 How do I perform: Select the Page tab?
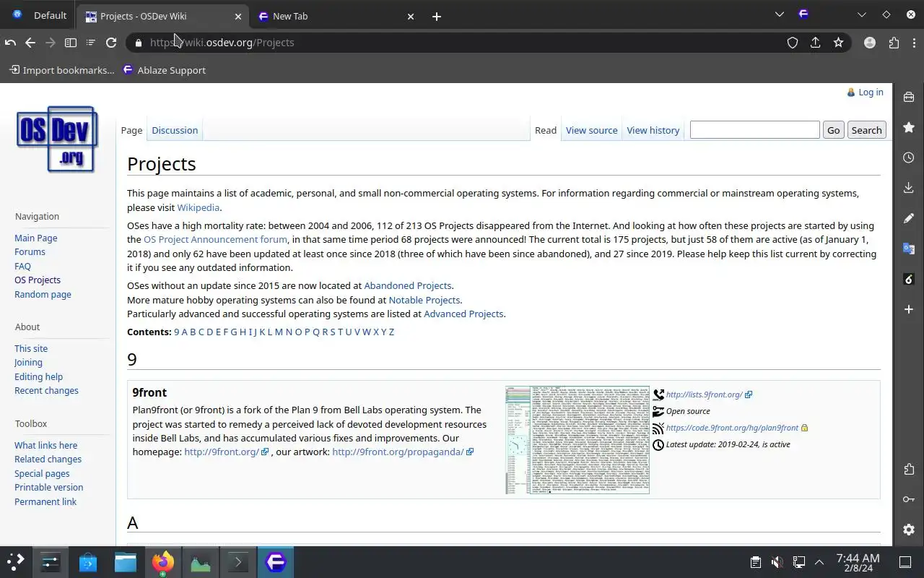click(131, 130)
